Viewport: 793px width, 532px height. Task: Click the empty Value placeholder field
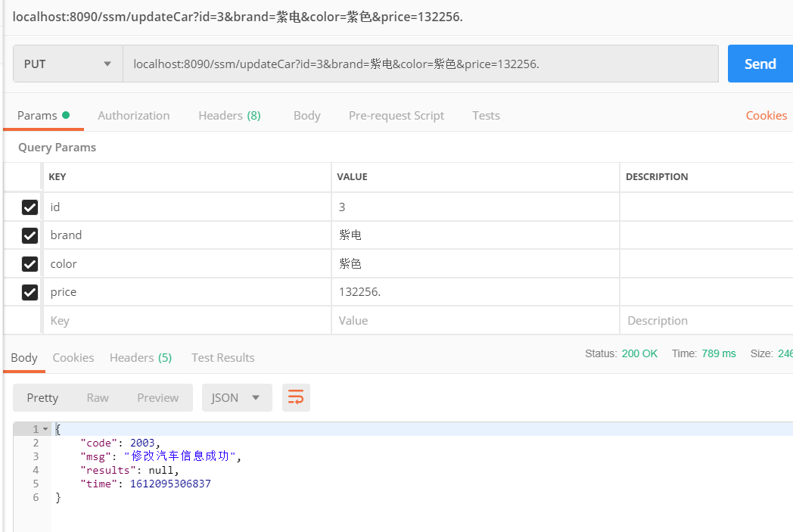[x=475, y=321]
